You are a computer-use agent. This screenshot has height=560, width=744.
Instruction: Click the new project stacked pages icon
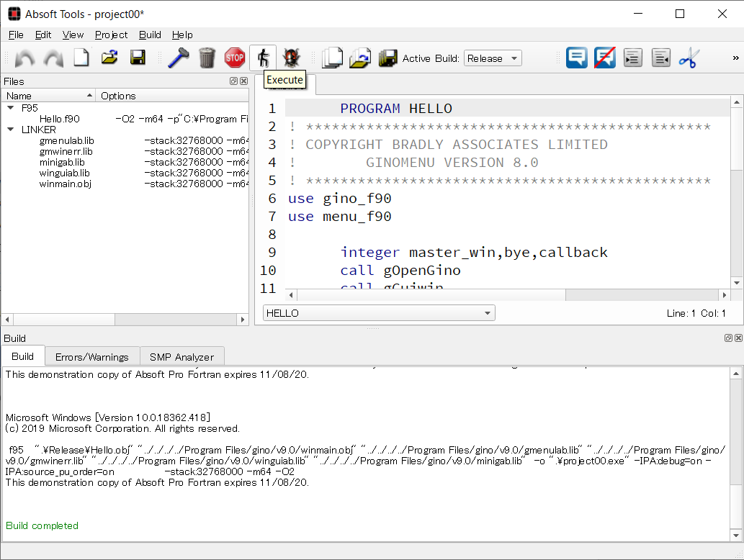[332, 58]
